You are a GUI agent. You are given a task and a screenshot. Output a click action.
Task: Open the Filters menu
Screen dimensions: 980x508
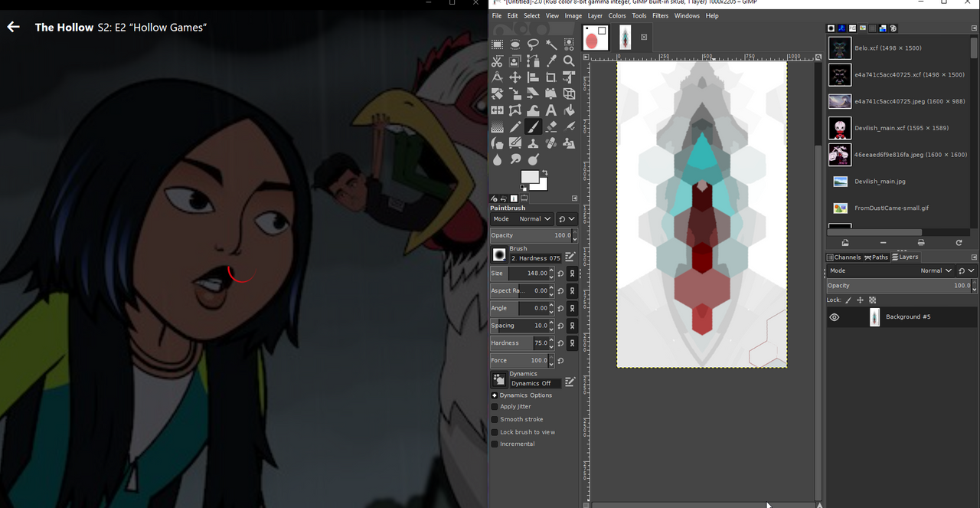660,15
